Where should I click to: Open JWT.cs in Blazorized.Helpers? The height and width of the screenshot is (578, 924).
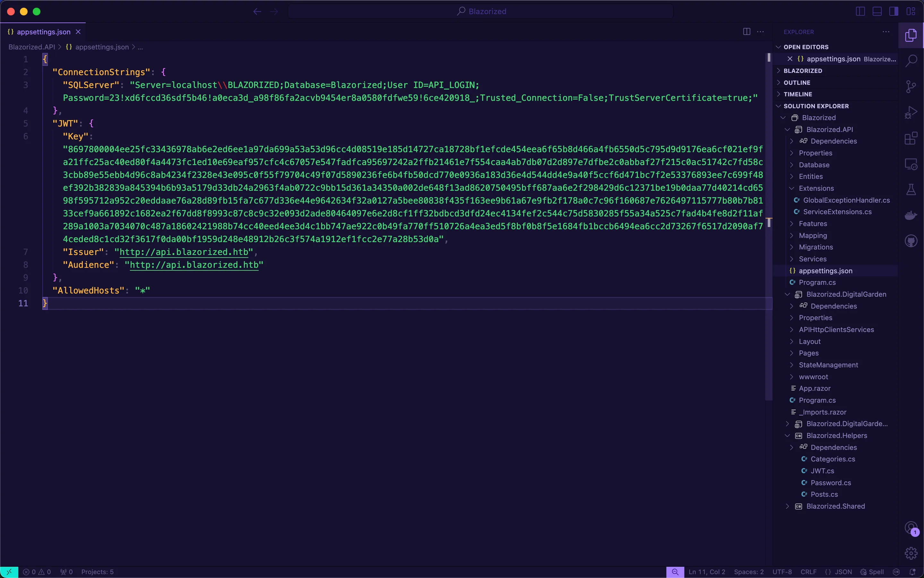822,471
